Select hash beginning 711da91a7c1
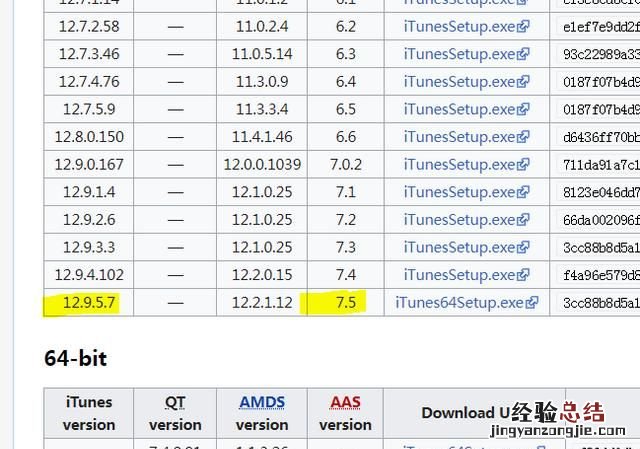Viewport: 640px width, 449px height. pyautogui.click(x=601, y=165)
